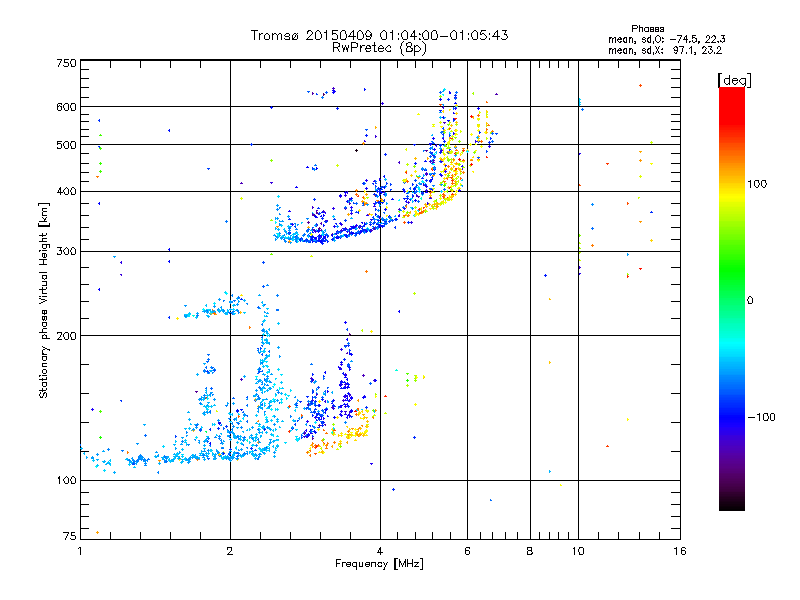Screen dimensions: 800x600
Task: Click the x-axis tick label '10'
Action: point(578,551)
